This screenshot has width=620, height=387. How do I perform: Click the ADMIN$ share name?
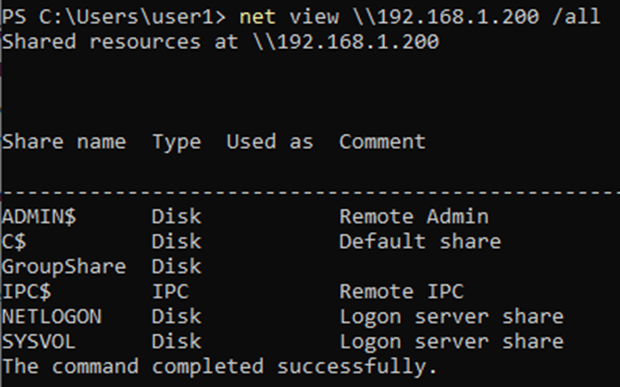point(39,217)
